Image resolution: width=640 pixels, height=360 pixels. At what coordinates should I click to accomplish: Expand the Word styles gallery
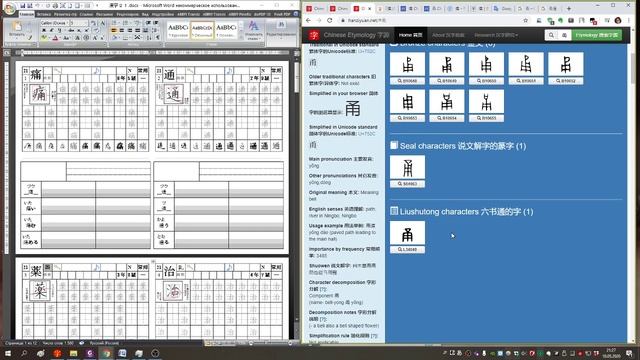click(x=240, y=38)
